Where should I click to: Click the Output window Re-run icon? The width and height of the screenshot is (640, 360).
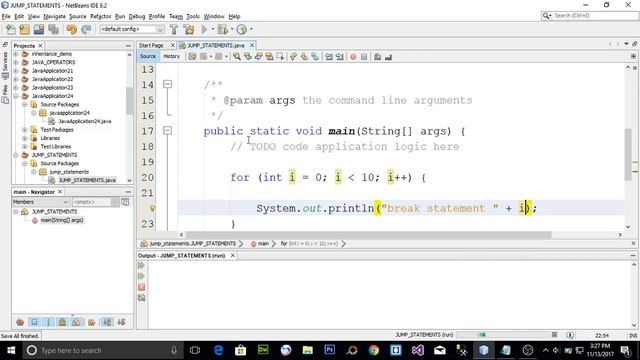tap(142, 266)
